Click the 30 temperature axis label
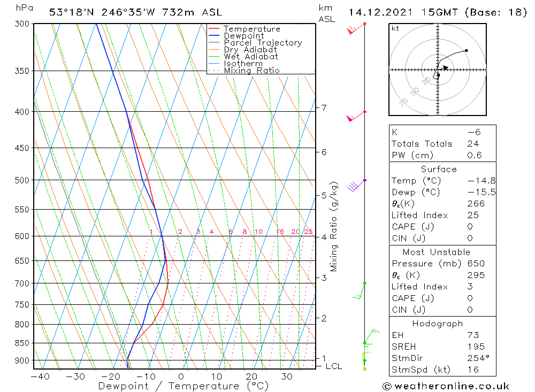The height and width of the screenshot is (392, 535). click(287, 376)
